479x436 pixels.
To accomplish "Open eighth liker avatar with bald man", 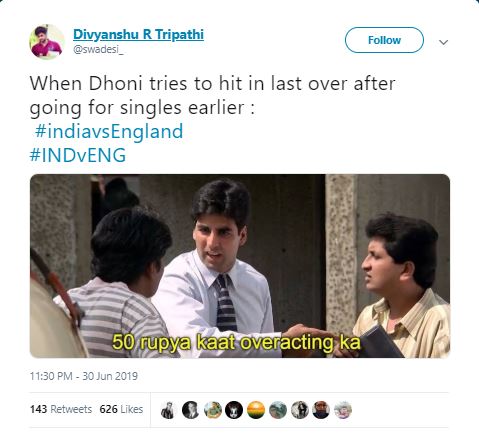I will 321,410.
